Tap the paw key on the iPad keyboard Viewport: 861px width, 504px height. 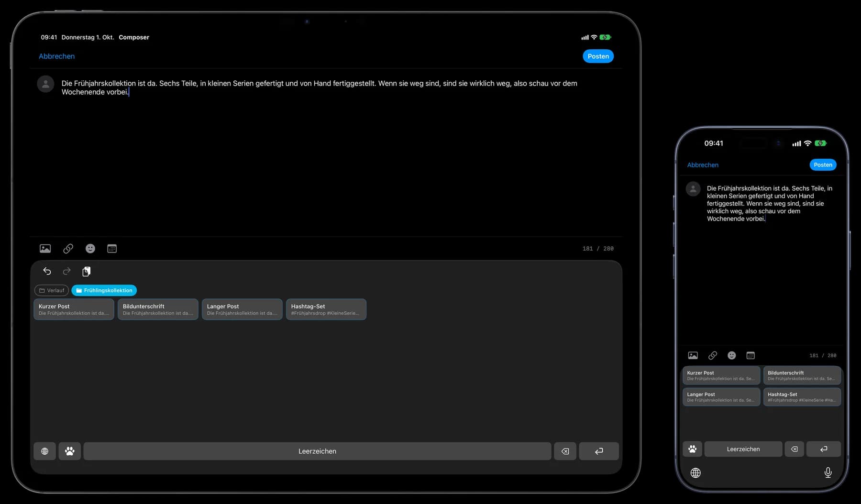70,451
